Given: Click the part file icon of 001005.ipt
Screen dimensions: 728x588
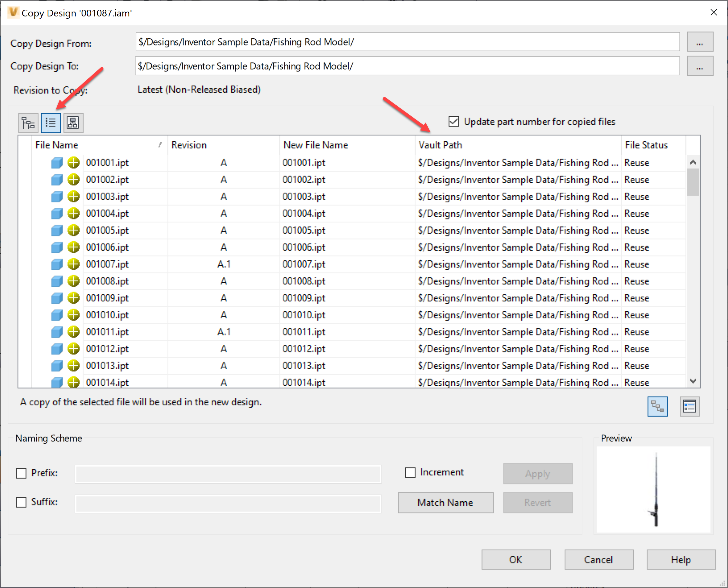Looking at the screenshot, I should 57,231.
